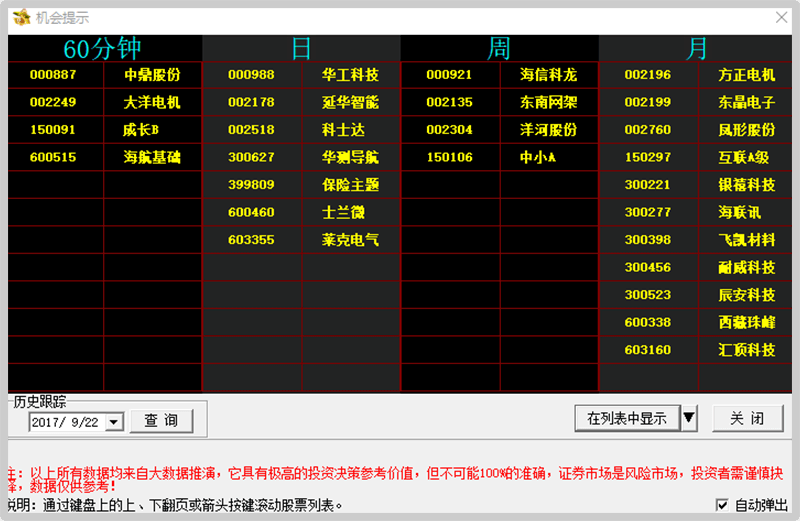Click the 关闭 button

pos(747,418)
